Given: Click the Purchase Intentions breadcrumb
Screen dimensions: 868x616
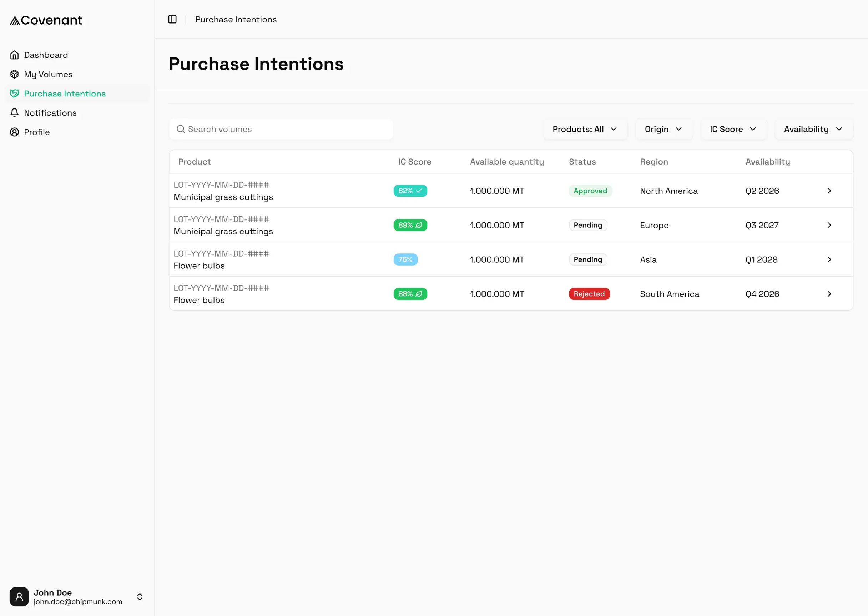Looking at the screenshot, I should coord(236,19).
